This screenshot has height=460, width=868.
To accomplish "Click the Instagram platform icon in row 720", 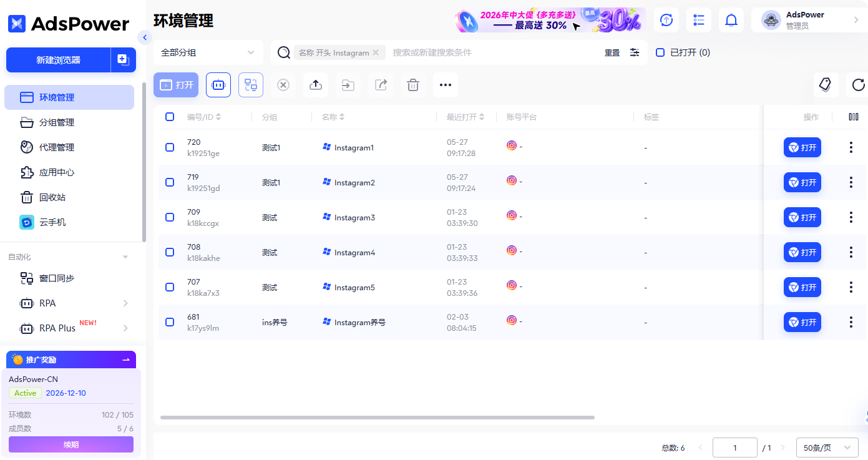I will (x=512, y=145).
